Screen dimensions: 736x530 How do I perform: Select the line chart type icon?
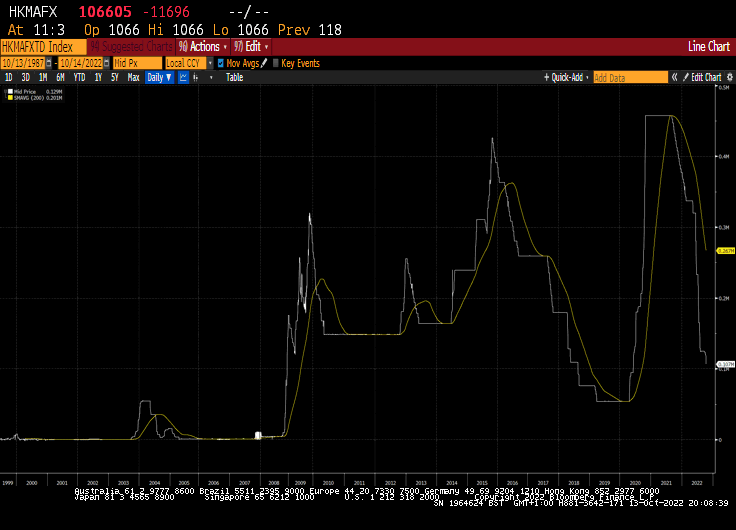183,77
